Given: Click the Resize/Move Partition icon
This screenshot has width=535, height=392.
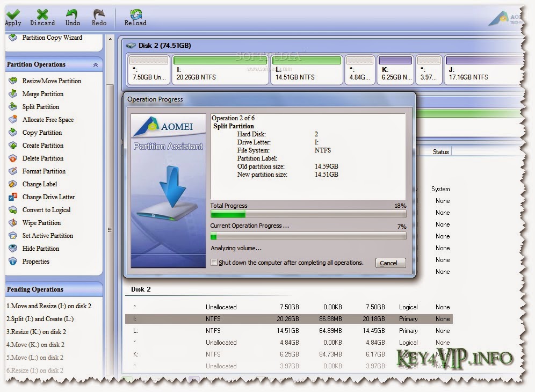Looking at the screenshot, I should coord(13,81).
